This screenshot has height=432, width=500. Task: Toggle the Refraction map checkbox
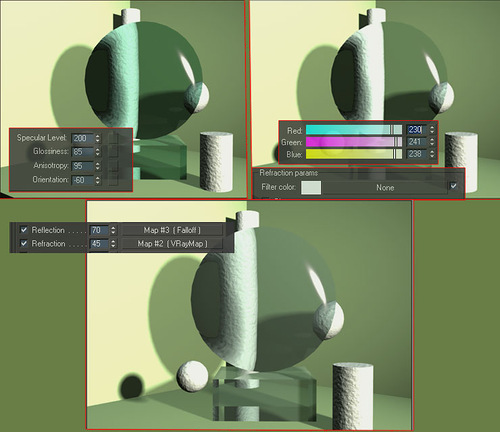[x=24, y=243]
